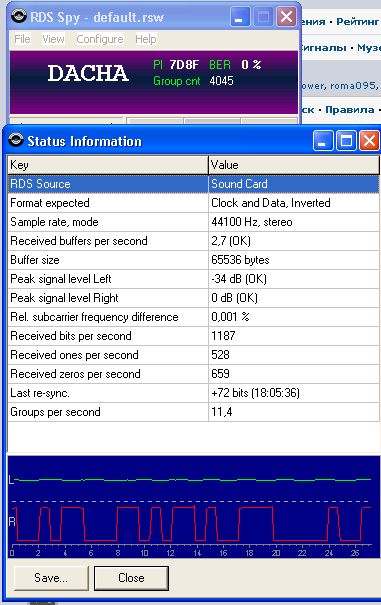The width and height of the screenshot is (381, 605).
Task: Click the 0,001 % value
Action: pyautogui.click(x=294, y=317)
